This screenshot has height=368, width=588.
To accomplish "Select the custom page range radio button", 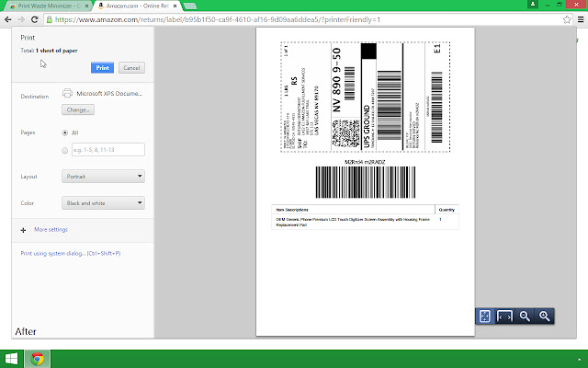I will 65,150.
